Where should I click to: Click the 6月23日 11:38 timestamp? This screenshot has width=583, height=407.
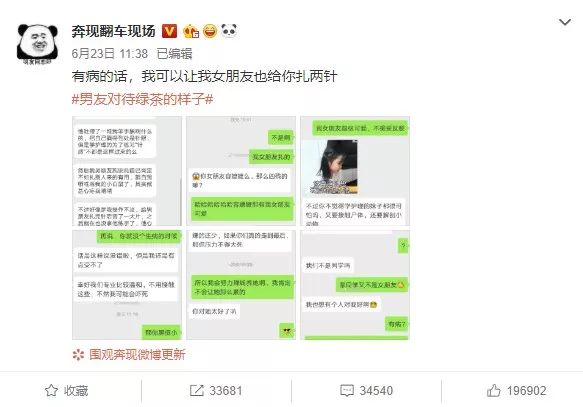click(110, 54)
